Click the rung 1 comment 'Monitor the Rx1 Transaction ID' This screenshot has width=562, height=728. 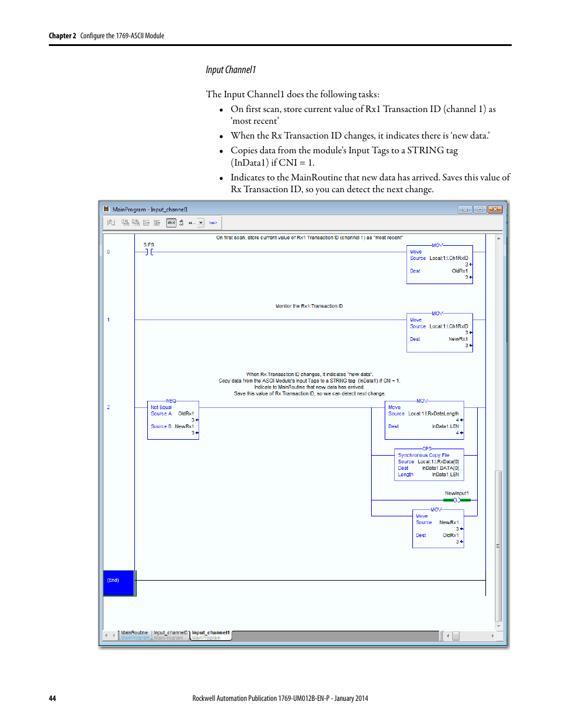309,306
